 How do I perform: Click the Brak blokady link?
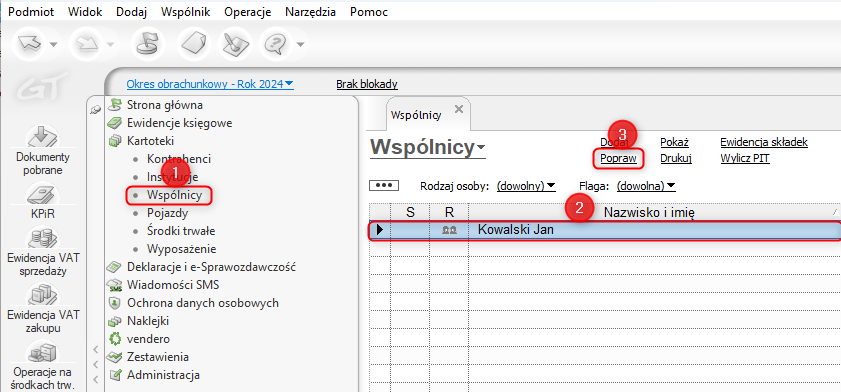[367, 84]
